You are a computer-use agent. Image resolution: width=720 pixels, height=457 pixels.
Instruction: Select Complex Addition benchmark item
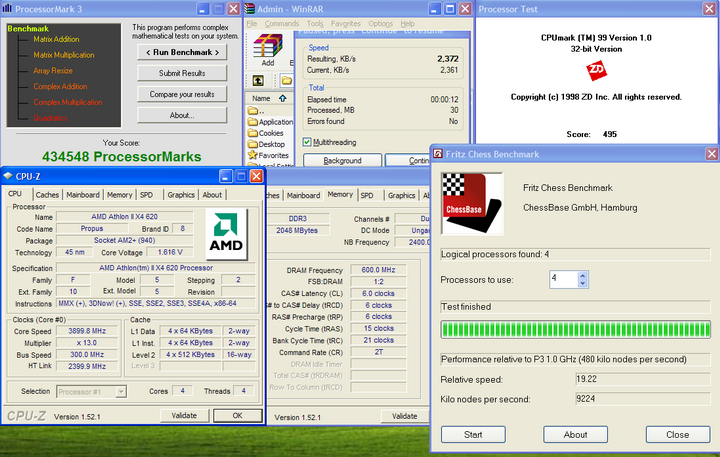click(x=60, y=86)
